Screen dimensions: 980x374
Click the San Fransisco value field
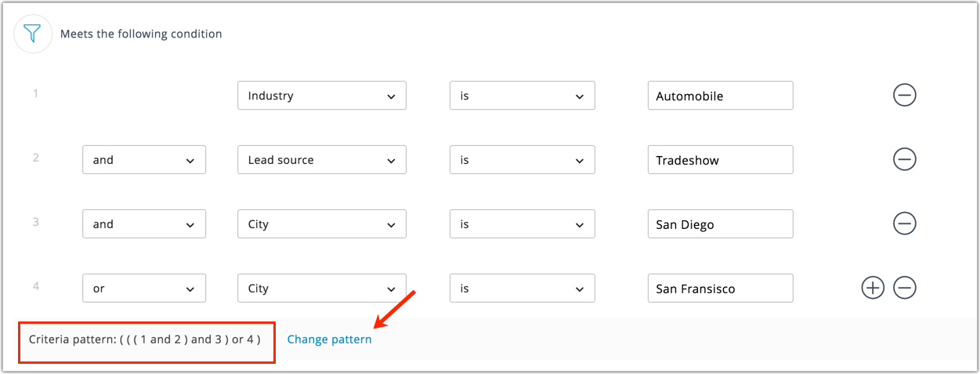[x=720, y=289]
